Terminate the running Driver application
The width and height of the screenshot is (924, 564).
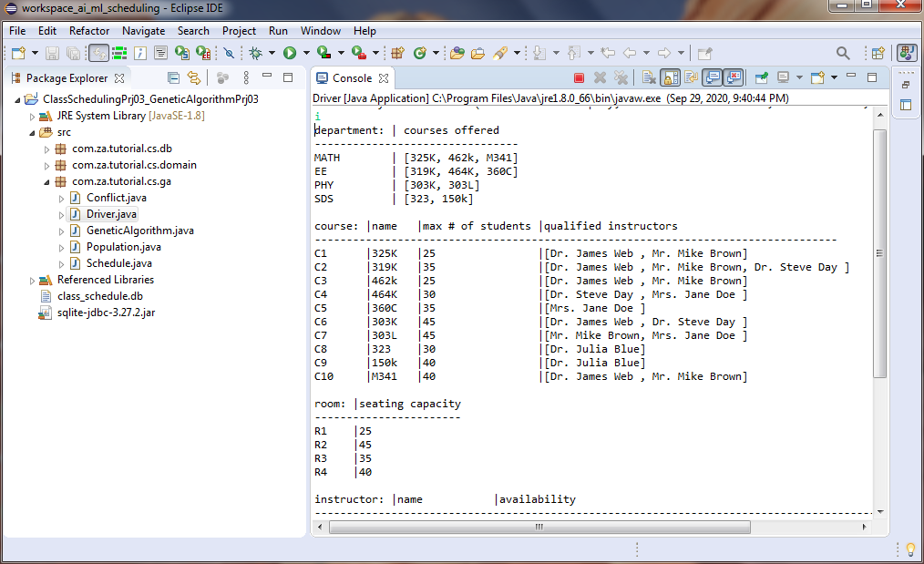(580, 77)
